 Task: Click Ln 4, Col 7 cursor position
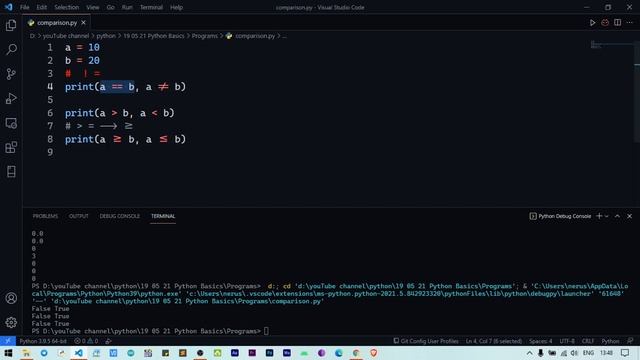click(x=493, y=341)
